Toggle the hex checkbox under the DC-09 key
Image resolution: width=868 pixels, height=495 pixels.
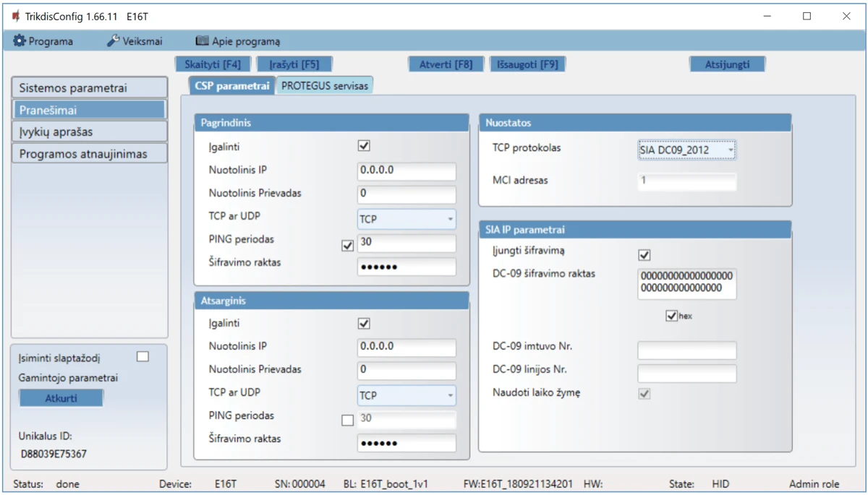(x=672, y=316)
